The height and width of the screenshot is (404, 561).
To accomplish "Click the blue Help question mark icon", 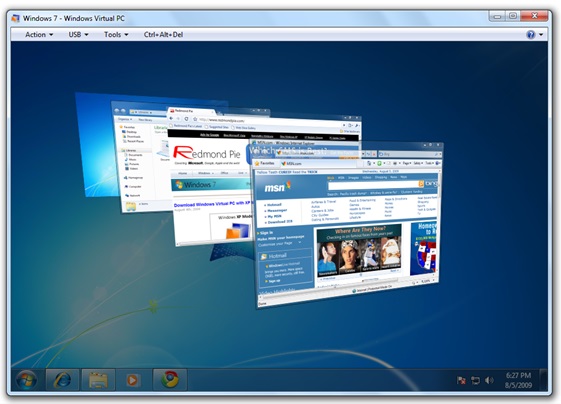I will (x=531, y=35).
